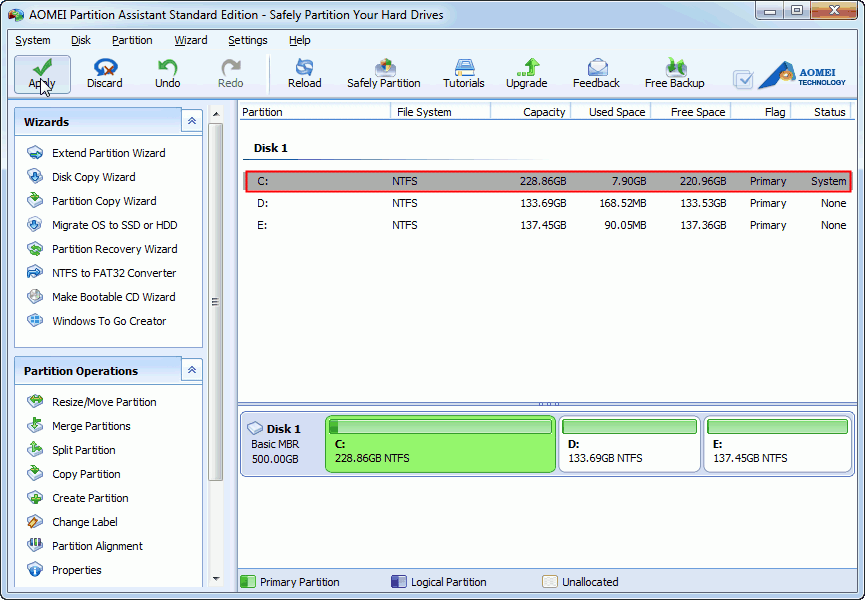Sort by Status column header
The image size is (865, 600).
(821, 112)
